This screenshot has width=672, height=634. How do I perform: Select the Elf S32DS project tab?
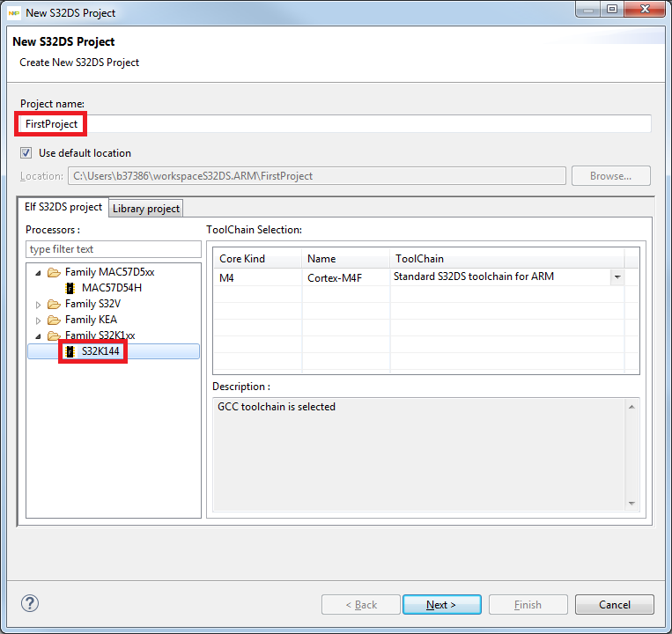(x=63, y=207)
